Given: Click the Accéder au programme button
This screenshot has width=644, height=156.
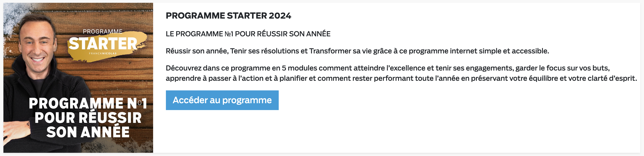Looking at the screenshot, I should [x=222, y=100].
